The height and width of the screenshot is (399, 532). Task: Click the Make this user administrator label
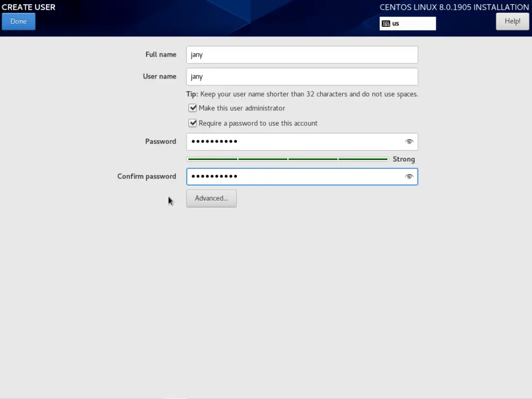[242, 108]
